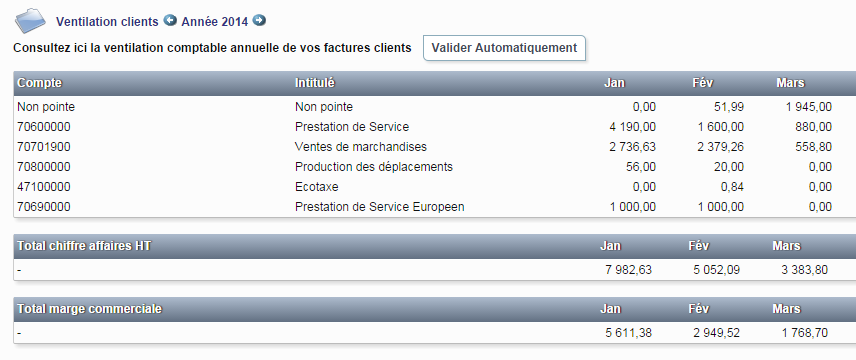Go to previous year with left arrow
Image resolution: width=856 pixels, height=360 pixels.
[x=170, y=21]
